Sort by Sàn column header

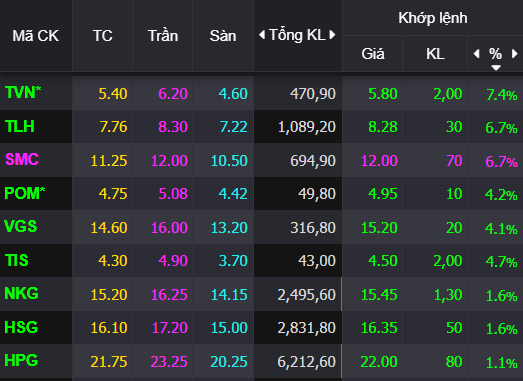click(x=223, y=36)
